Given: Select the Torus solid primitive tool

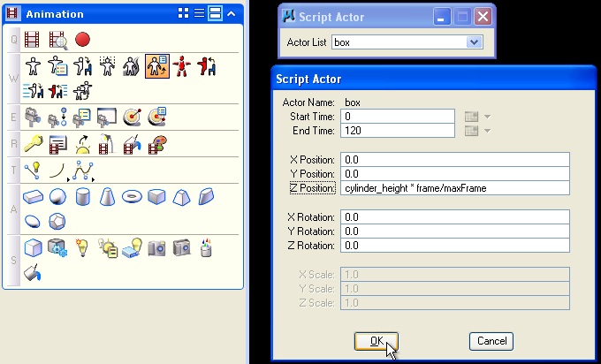Looking at the screenshot, I should (x=132, y=197).
